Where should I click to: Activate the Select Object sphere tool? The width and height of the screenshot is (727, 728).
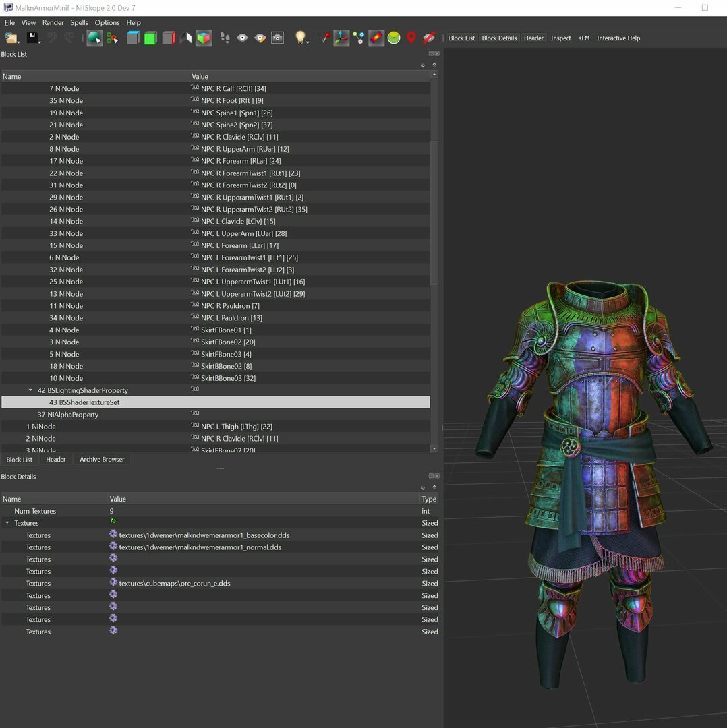pyautogui.click(x=94, y=38)
